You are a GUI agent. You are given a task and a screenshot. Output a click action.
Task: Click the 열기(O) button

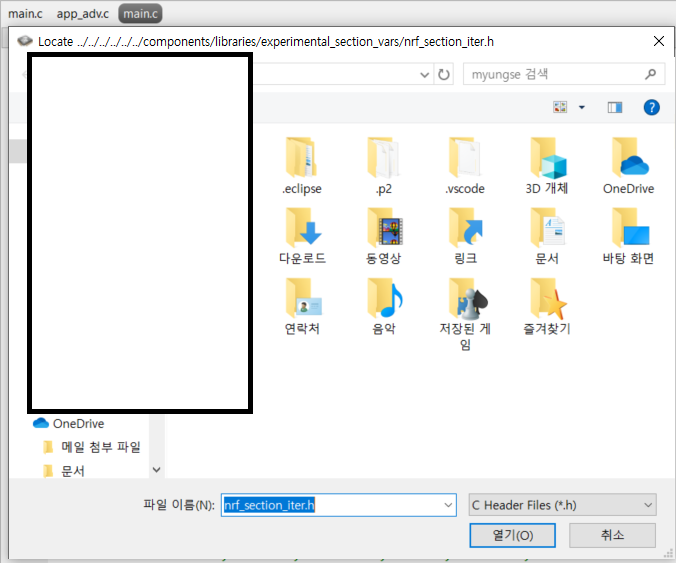click(x=512, y=535)
